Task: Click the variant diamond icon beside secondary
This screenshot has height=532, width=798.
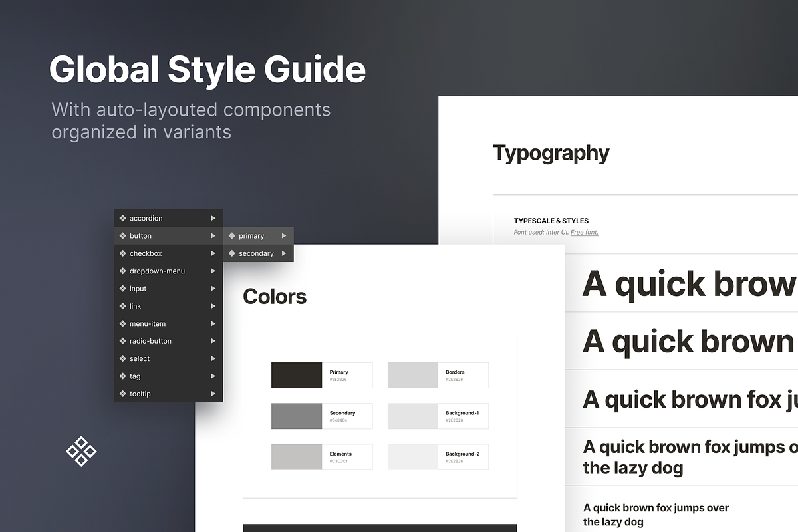Action: click(x=232, y=253)
